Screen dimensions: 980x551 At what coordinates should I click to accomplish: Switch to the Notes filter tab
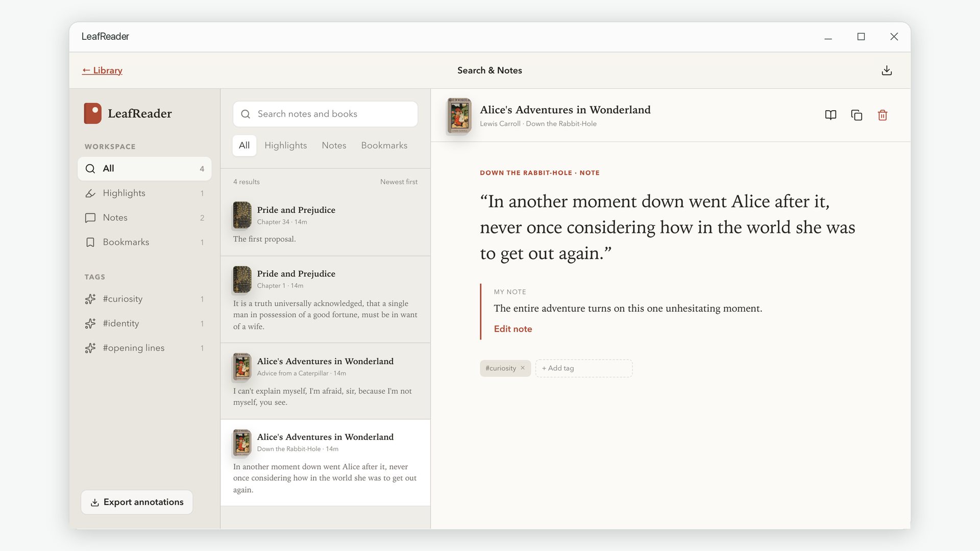point(334,145)
